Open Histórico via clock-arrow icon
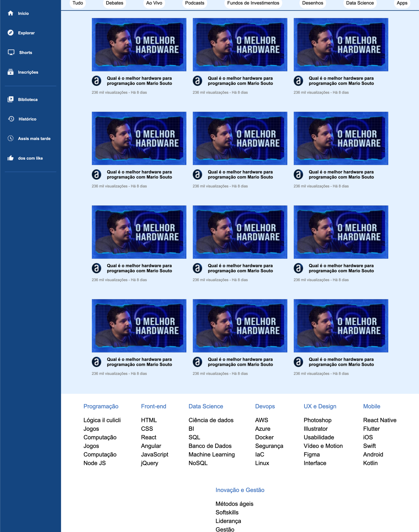 coord(11,119)
